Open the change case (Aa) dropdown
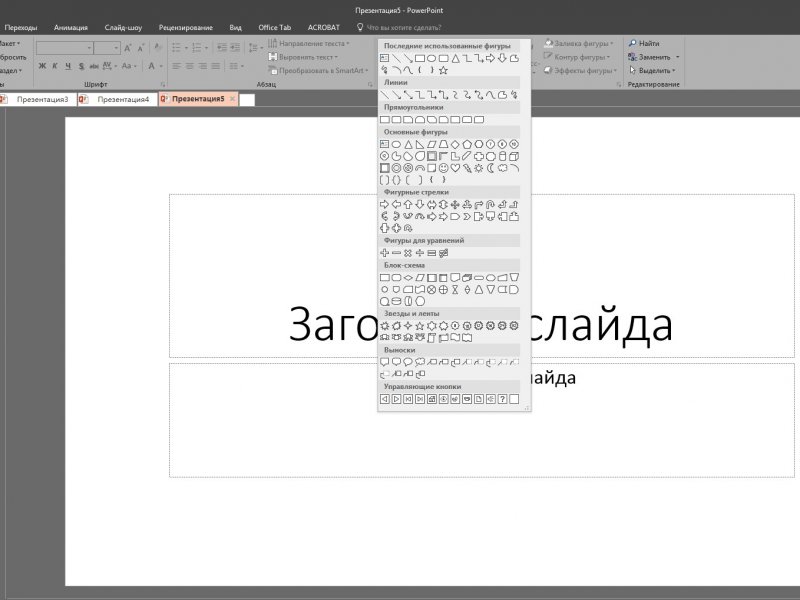 coord(128,66)
